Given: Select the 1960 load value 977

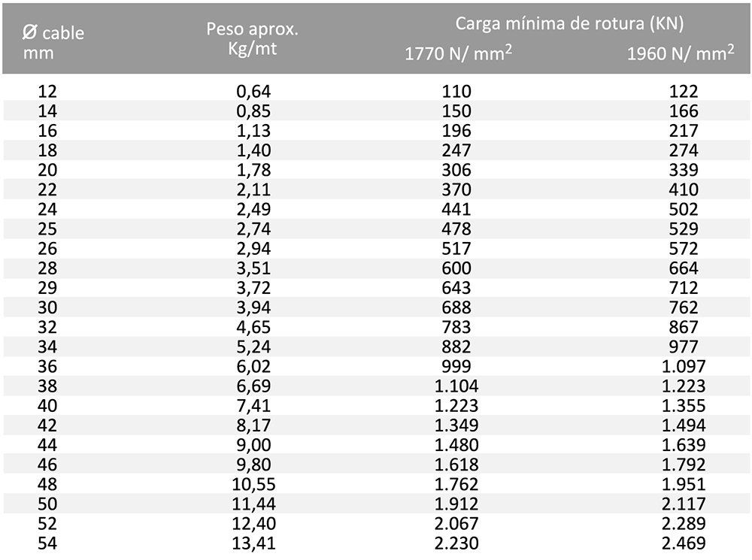Looking at the screenshot, I should point(684,347).
